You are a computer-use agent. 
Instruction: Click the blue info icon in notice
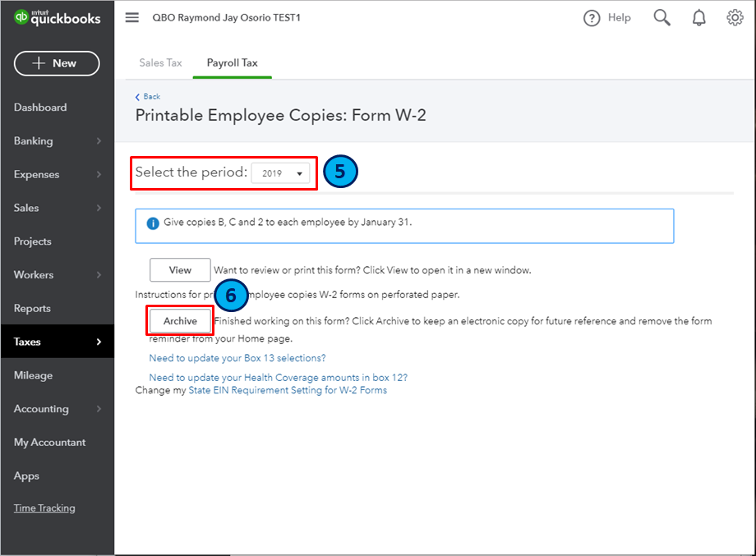click(x=152, y=223)
